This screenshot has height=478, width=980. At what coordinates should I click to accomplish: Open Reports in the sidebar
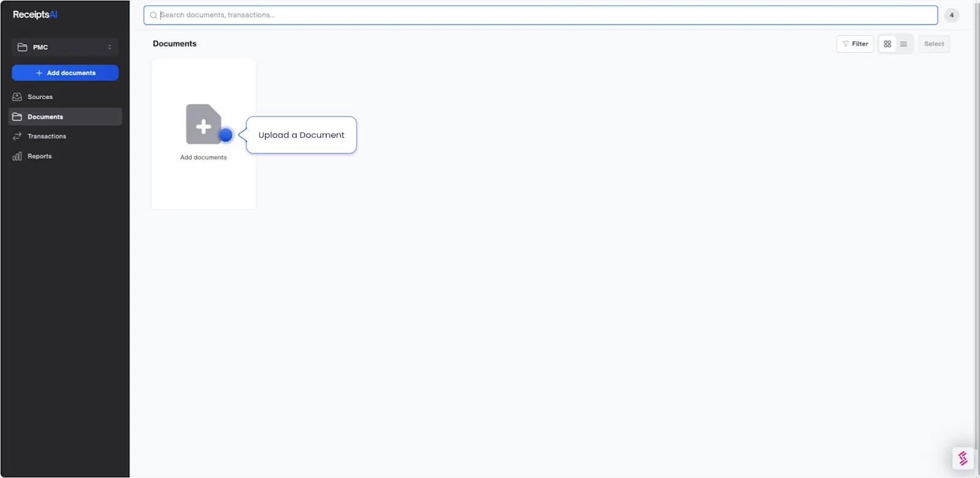click(65, 156)
